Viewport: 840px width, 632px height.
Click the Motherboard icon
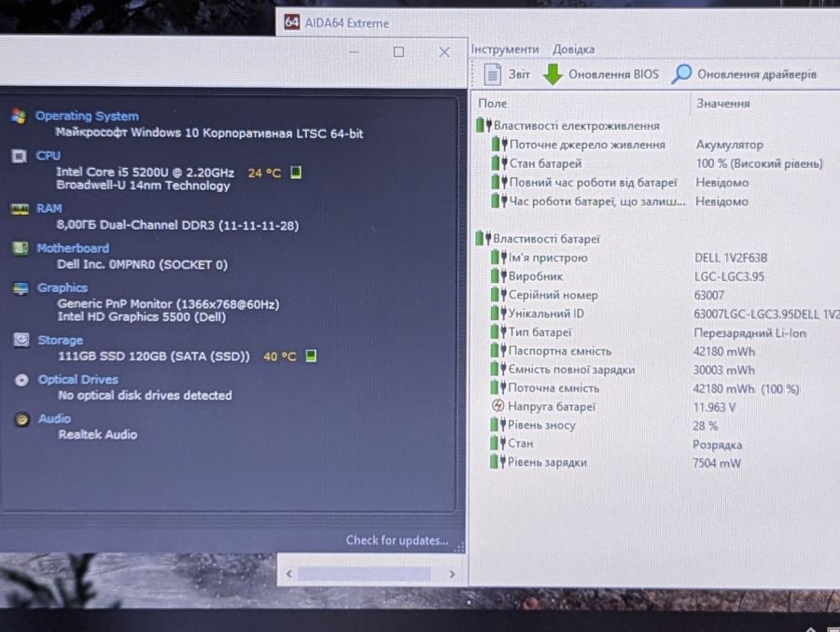21,248
